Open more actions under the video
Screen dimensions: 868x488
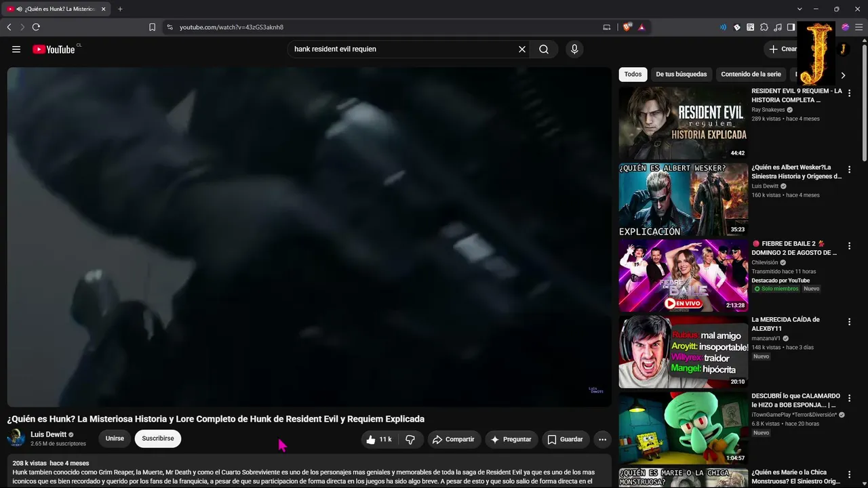click(x=602, y=439)
